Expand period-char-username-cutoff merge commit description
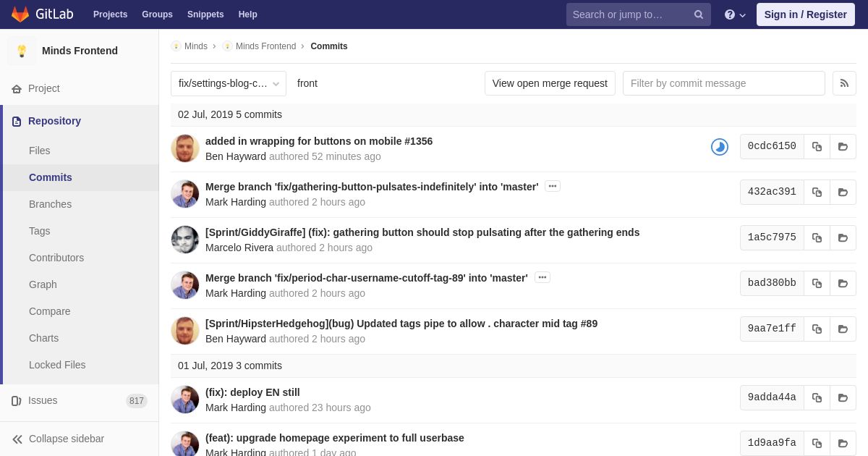This screenshot has width=868, height=456. coord(542,277)
